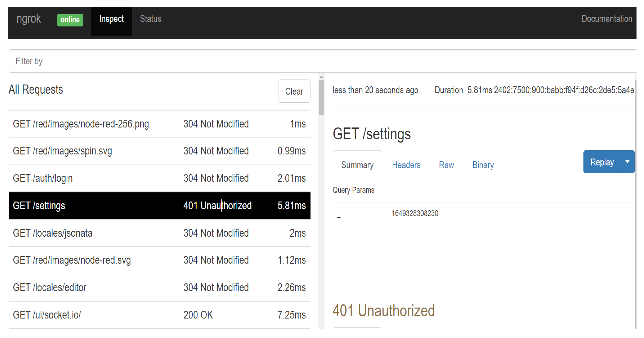Select the GET /ui/socket.io/ request row
644x338 pixels.
point(159,315)
